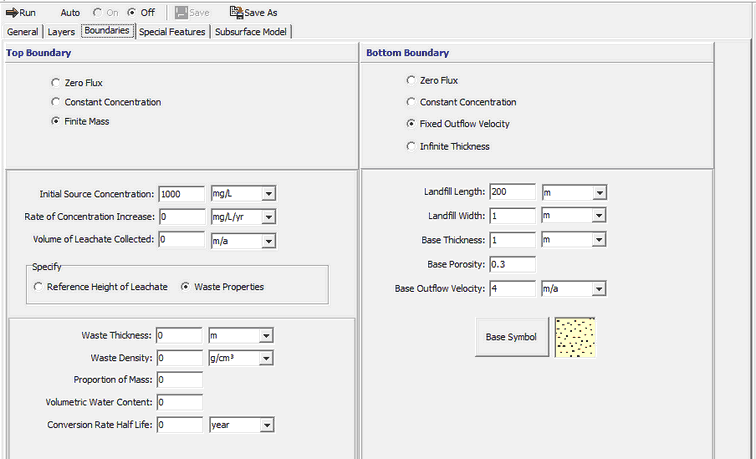Expand Landfill Length units dropdown

599,192
